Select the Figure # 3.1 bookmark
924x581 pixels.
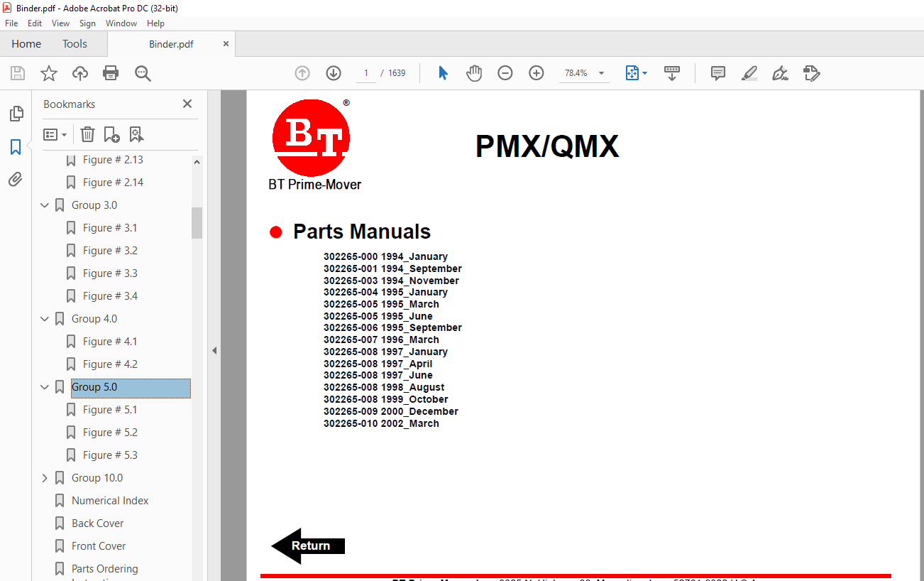110,228
